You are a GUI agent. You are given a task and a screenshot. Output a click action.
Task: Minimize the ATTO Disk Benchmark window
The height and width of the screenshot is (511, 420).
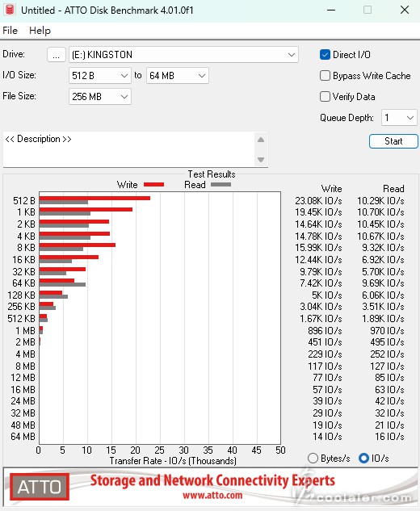coord(331,10)
